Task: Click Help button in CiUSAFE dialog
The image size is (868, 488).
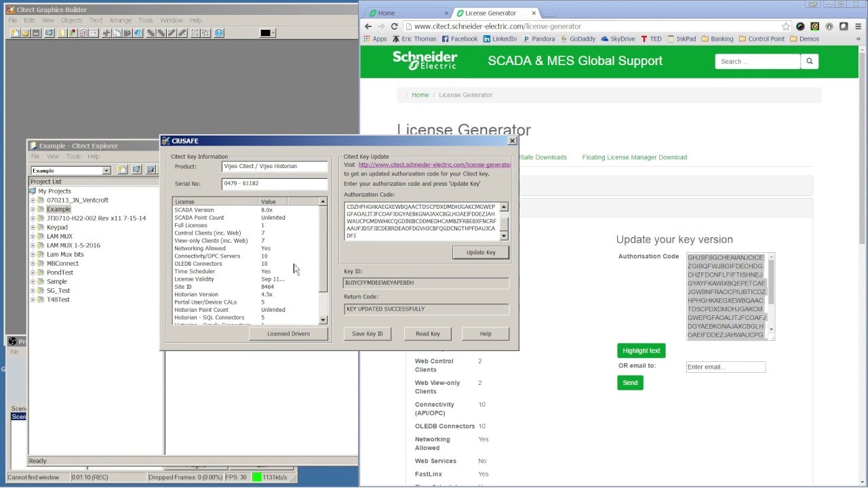Action: 486,333
